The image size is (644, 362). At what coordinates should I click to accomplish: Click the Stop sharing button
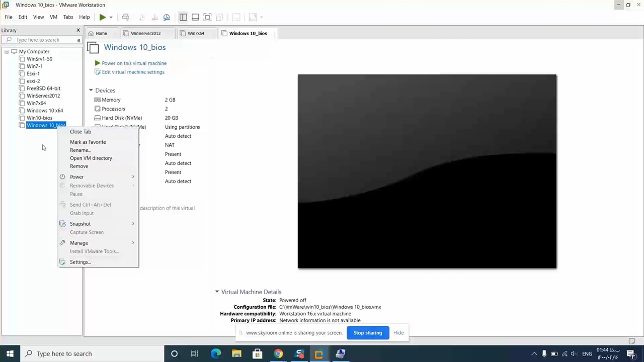point(367,333)
